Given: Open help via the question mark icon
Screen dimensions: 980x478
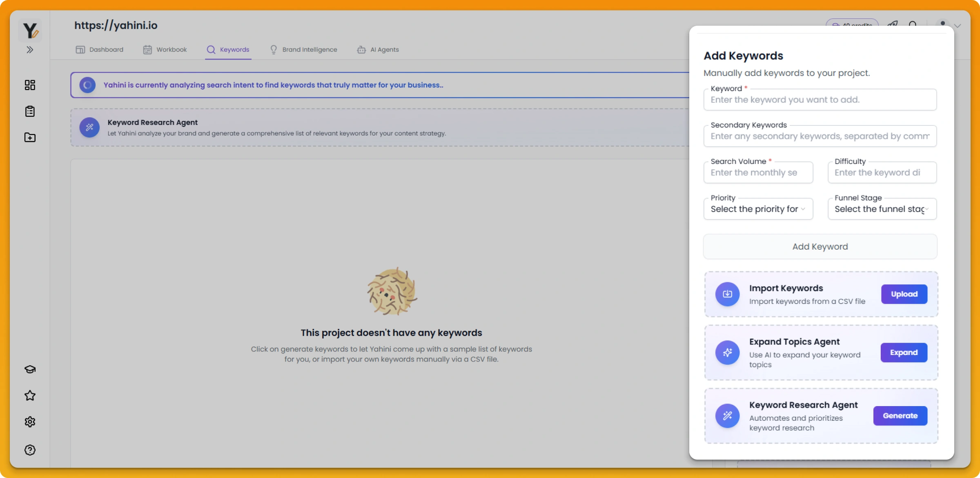Looking at the screenshot, I should [x=30, y=450].
